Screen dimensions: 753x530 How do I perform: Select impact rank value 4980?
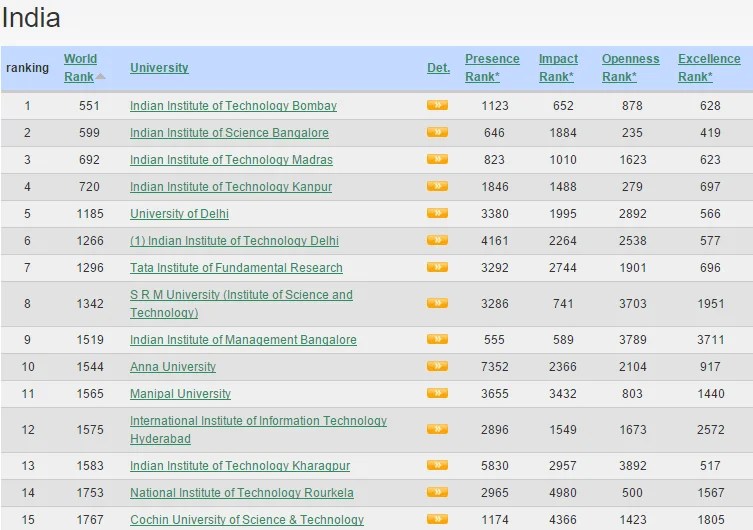coord(563,493)
